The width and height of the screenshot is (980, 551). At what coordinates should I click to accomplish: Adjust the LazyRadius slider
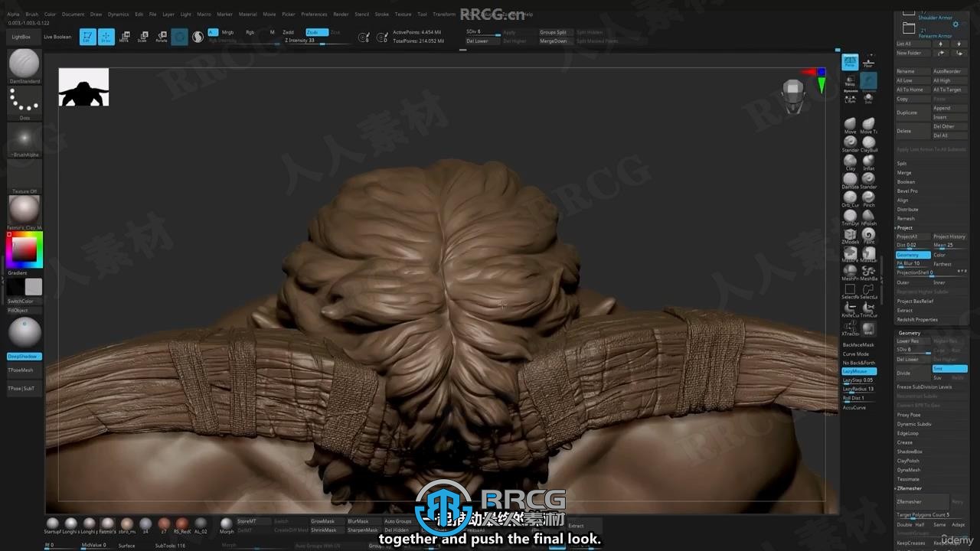pos(859,389)
